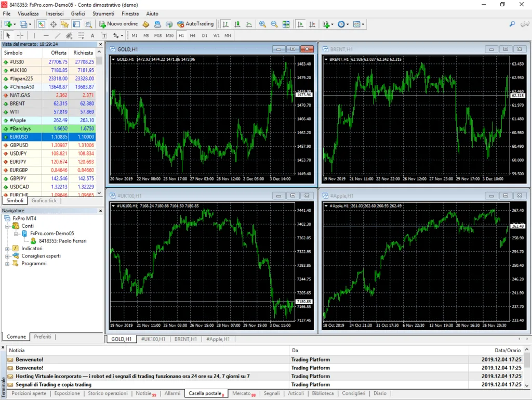Activate the crosshair cursor tool

pos(20,35)
